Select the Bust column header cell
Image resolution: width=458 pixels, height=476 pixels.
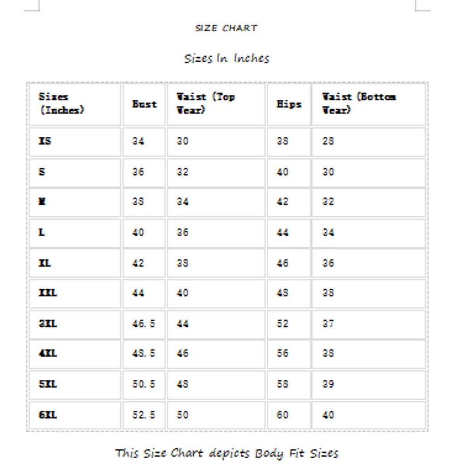tap(144, 104)
